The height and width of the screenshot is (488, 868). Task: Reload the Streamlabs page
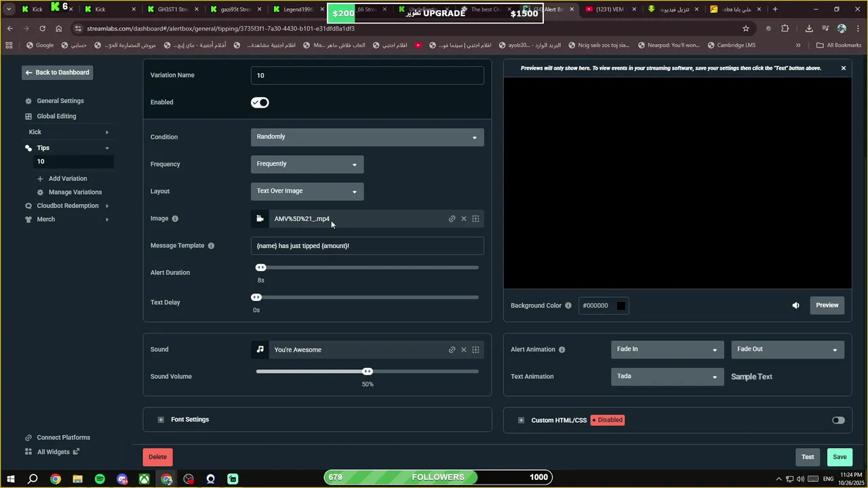42,28
